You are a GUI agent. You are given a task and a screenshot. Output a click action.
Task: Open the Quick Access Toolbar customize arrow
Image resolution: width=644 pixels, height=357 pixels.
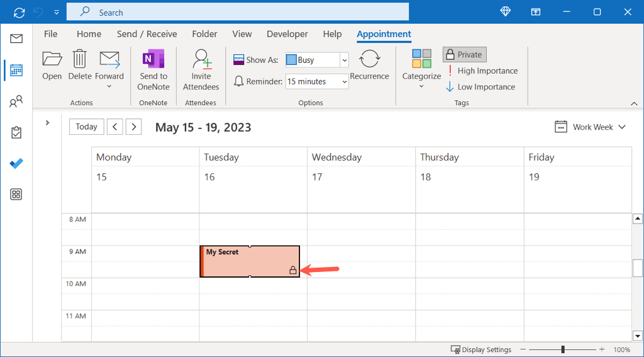[57, 13]
